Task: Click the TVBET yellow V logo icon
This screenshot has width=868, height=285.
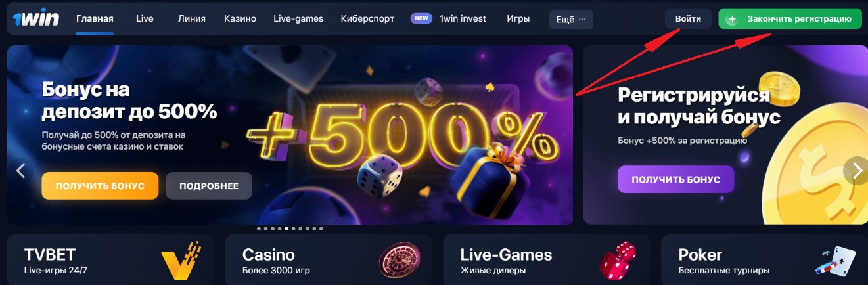Action: pos(181,261)
